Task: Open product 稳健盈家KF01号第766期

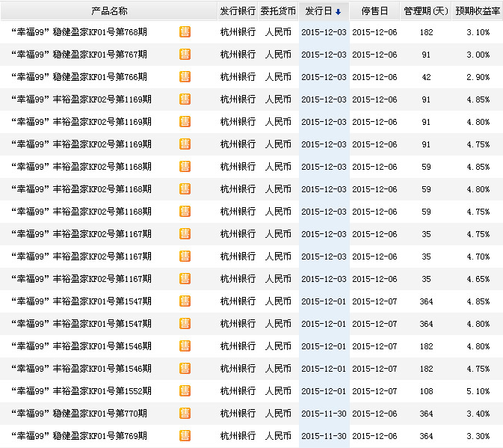Action: [79, 77]
